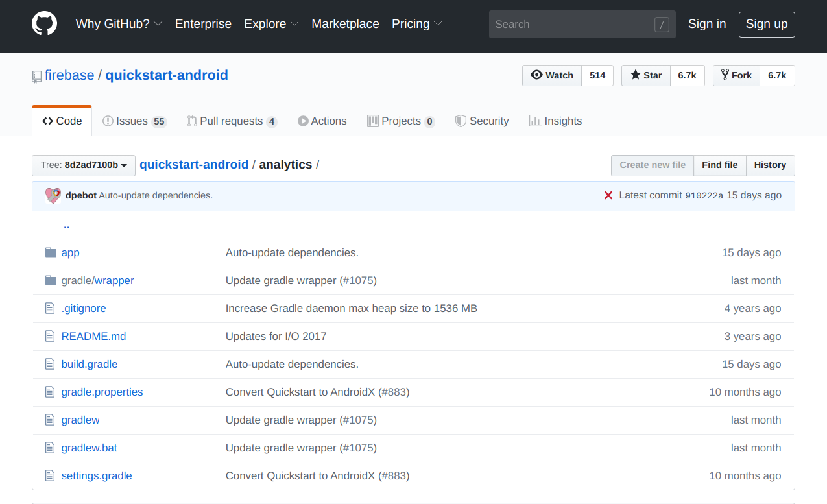This screenshot has height=504, width=827.
Task: Click the file icon beside .gitignore
Action: (50, 308)
